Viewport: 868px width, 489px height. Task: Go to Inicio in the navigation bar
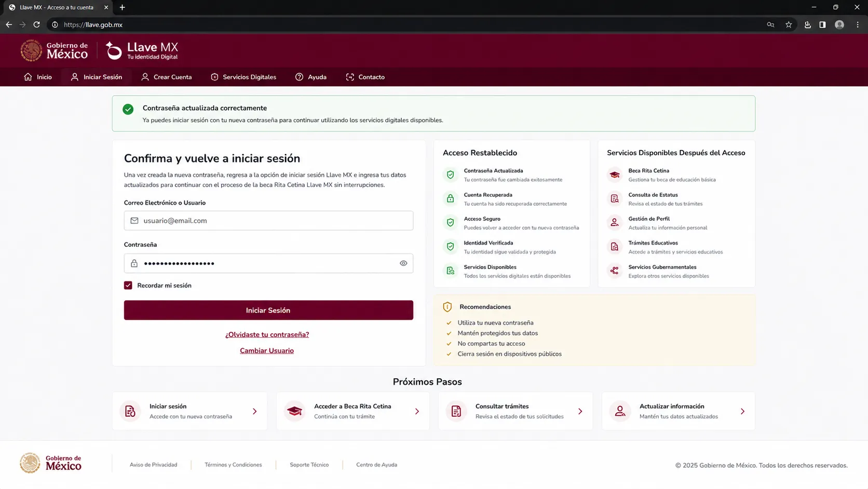pyautogui.click(x=38, y=77)
